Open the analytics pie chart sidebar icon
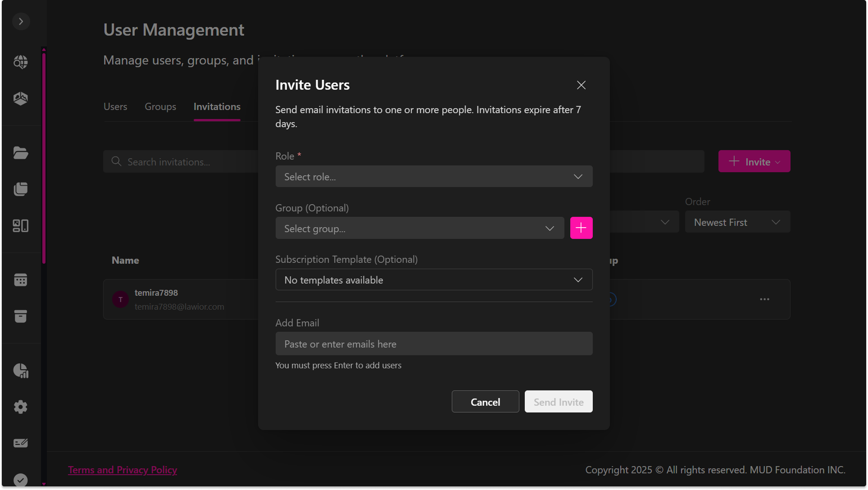 click(x=21, y=371)
